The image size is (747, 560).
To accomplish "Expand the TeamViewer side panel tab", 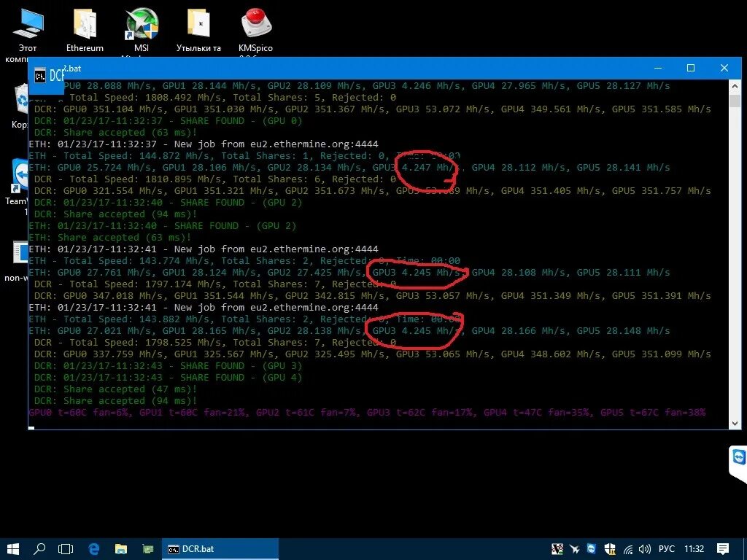I will pyautogui.click(x=738, y=464).
